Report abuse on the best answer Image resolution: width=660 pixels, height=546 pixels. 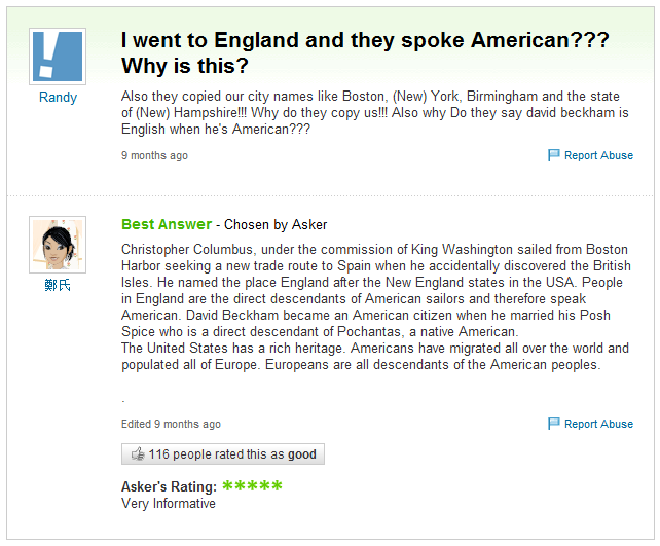click(598, 424)
